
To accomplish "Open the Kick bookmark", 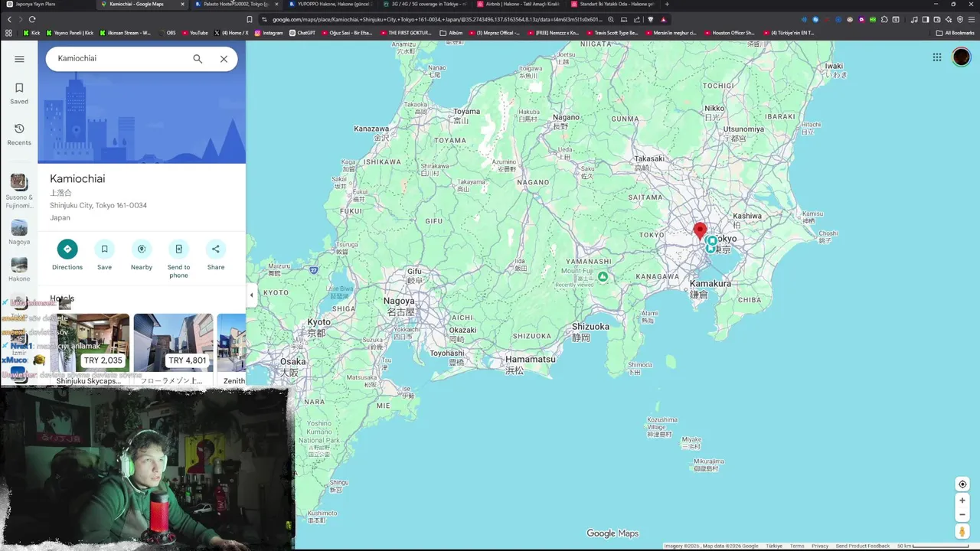I will tap(31, 33).
